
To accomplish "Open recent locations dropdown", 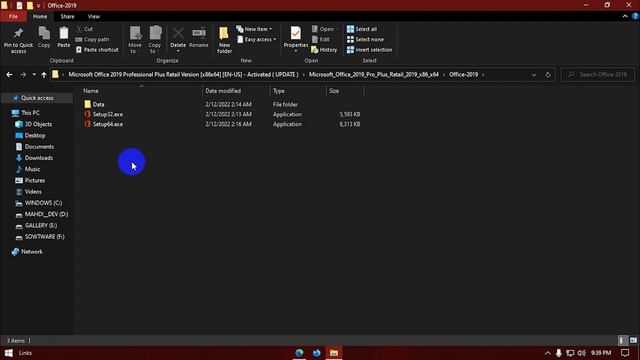I will [34, 75].
